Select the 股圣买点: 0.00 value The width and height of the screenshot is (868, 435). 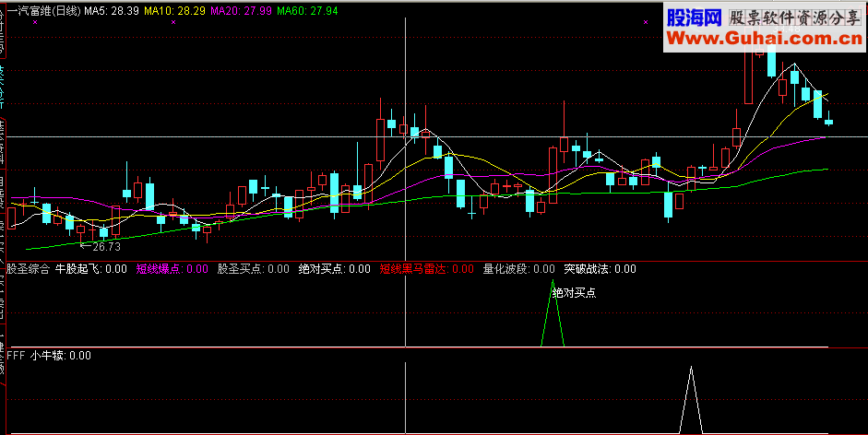253,269
